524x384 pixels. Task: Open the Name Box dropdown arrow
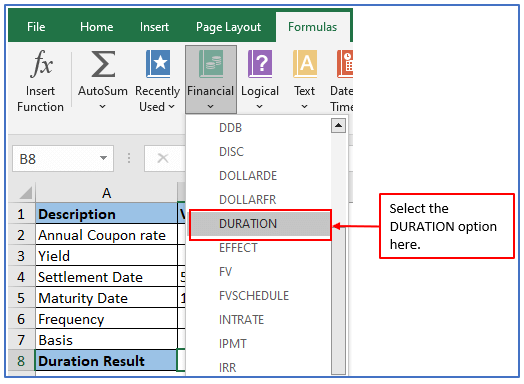coord(104,158)
